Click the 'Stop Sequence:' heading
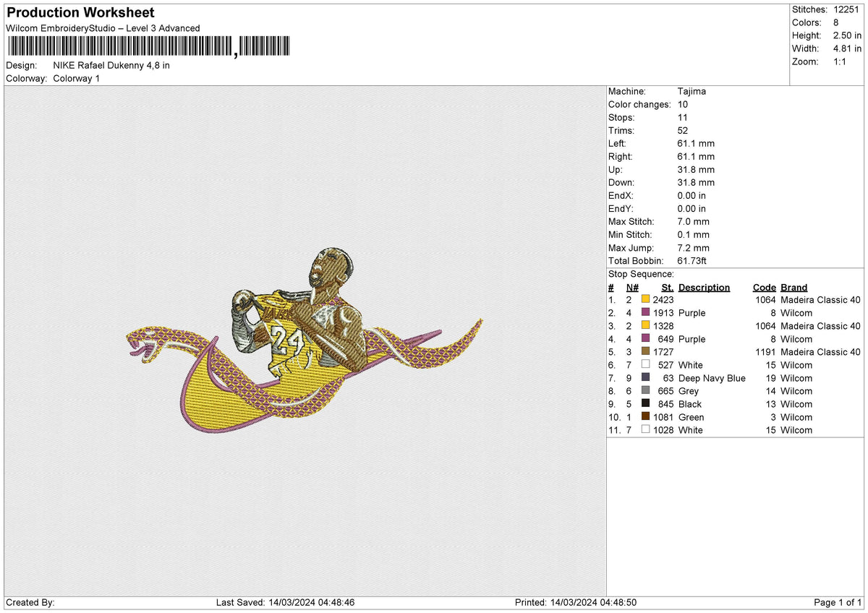The height and width of the screenshot is (613, 868). (641, 274)
